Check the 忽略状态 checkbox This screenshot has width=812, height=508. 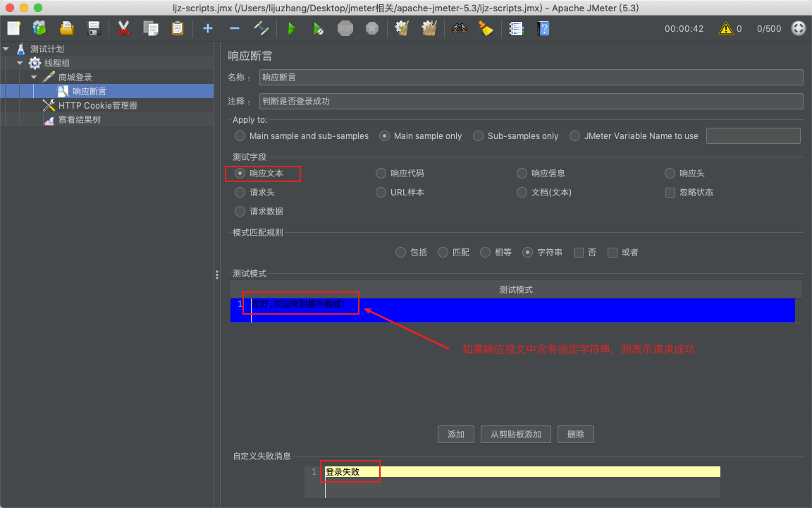pos(670,193)
